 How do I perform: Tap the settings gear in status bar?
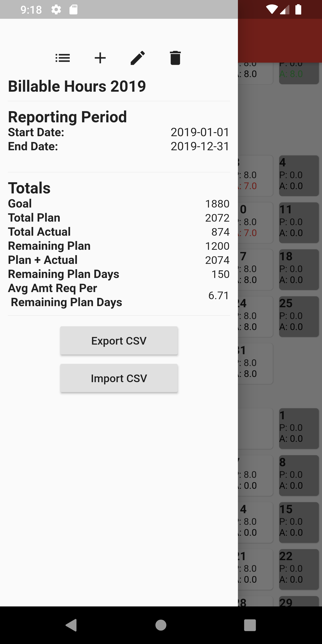pos(56,10)
